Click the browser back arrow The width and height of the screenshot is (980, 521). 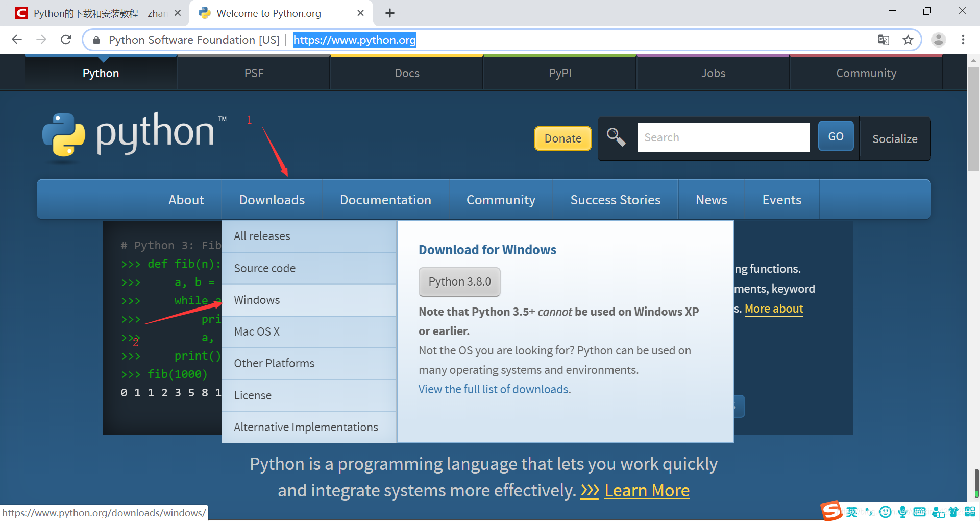pos(17,40)
